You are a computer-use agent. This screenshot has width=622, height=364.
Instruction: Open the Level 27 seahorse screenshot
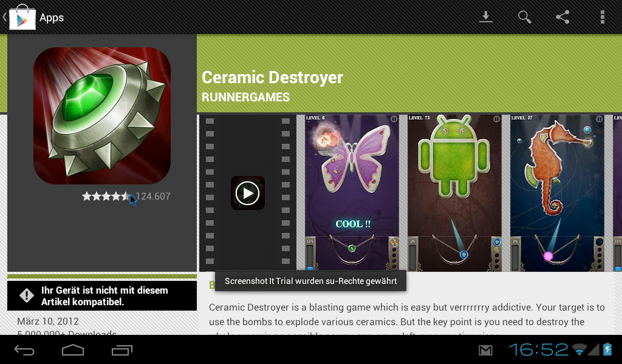coord(557,193)
